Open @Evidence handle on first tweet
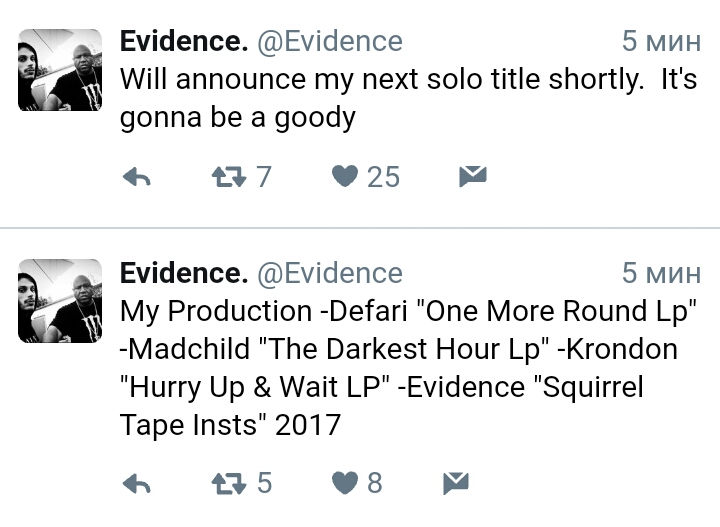This screenshot has height=527, width=720. [x=330, y=42]
